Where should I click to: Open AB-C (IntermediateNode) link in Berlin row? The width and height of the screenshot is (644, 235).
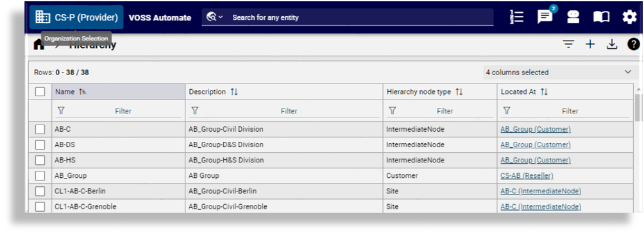pos(541,191)
